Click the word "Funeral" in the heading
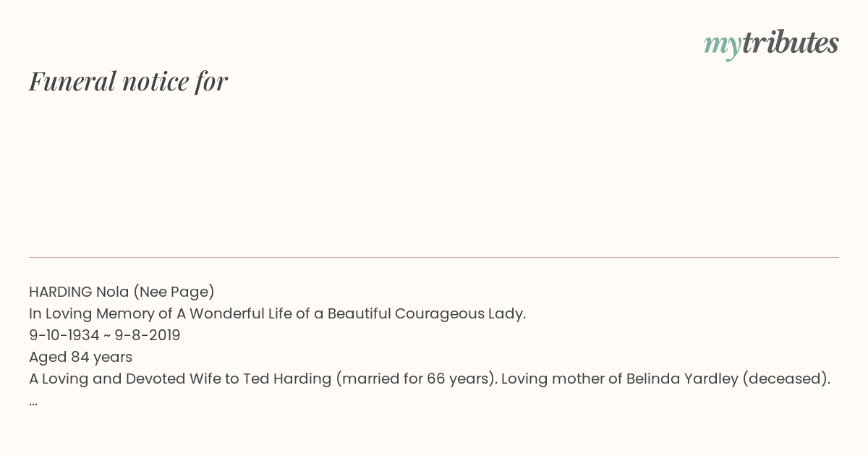Viewport: 868px width, 456px height. point(72,82)
